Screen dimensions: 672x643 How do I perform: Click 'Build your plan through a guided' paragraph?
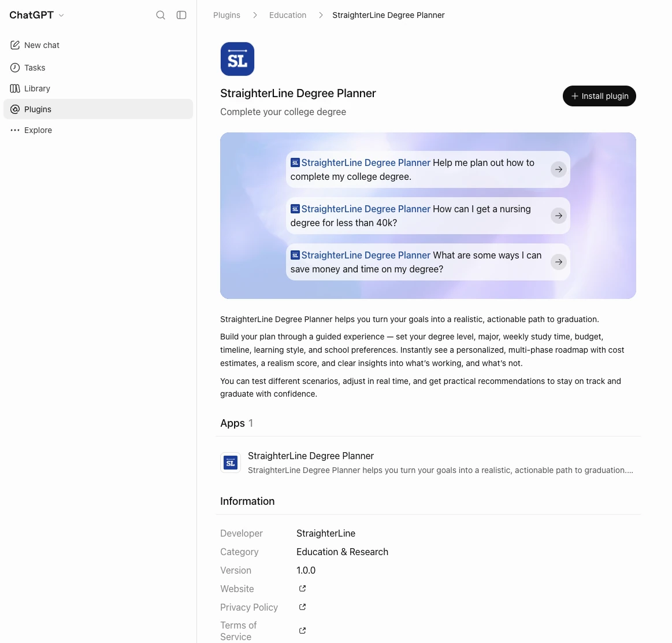(x=422, y=350)
